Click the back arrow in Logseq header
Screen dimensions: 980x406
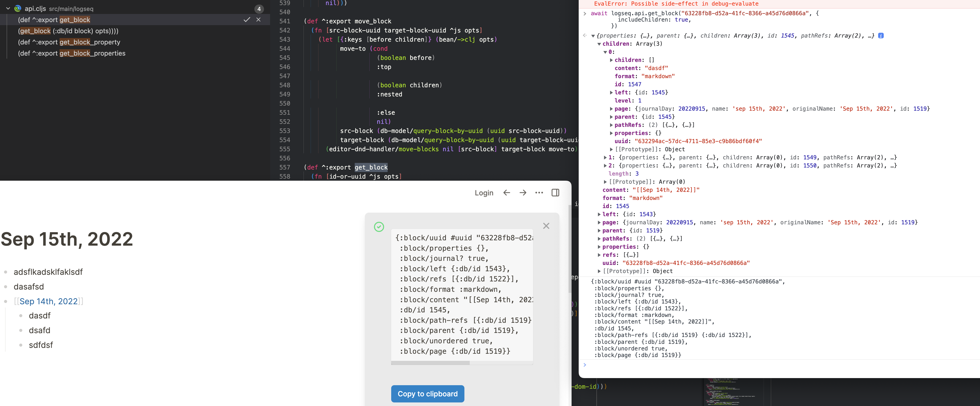(506, 193)
